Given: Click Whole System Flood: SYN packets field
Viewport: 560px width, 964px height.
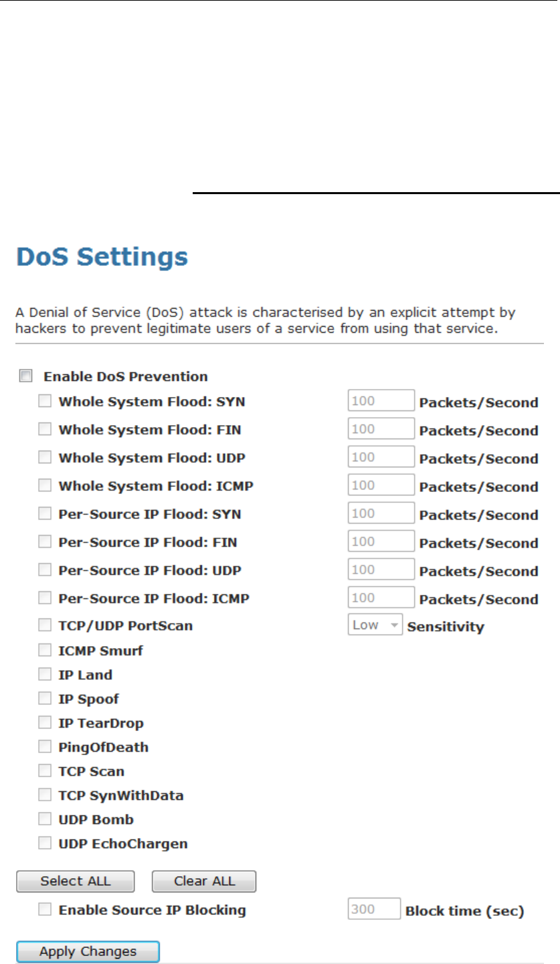Looking at the screenshot, I should click(x=381, y=402).
